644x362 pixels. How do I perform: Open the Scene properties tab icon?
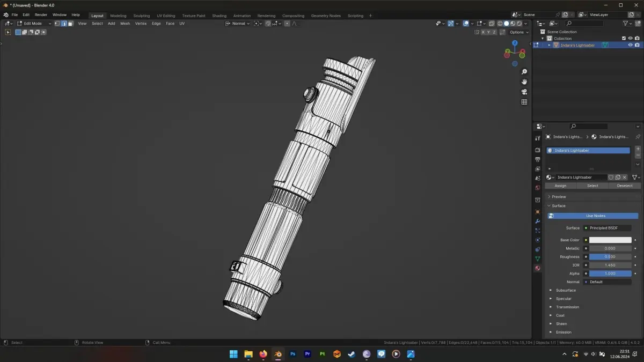point(537,178)
